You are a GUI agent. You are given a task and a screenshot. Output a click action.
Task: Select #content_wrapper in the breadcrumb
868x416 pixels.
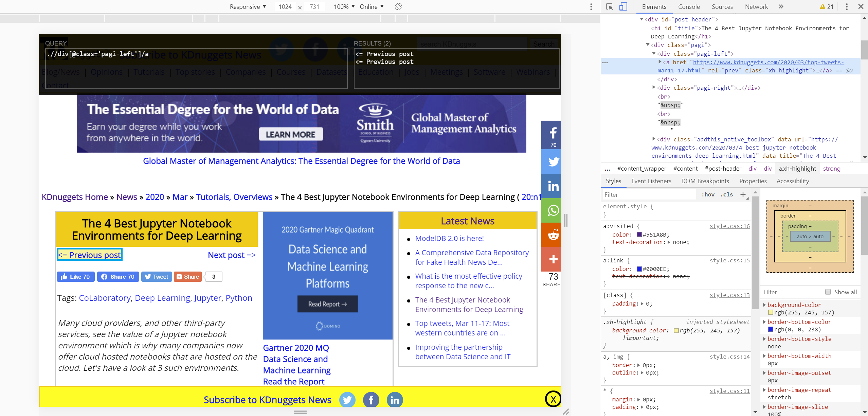click(x=642, y=168)
